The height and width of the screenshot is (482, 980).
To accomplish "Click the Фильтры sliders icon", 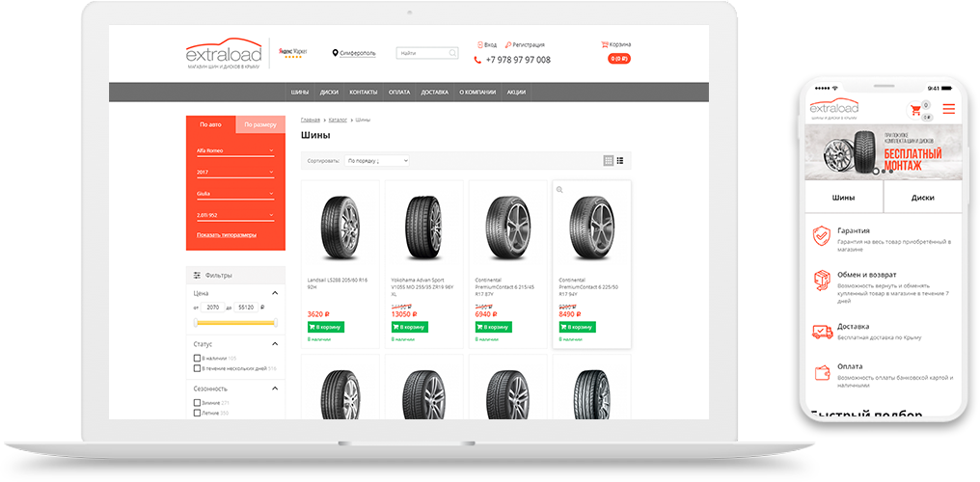I will click(x=197, y=275).
